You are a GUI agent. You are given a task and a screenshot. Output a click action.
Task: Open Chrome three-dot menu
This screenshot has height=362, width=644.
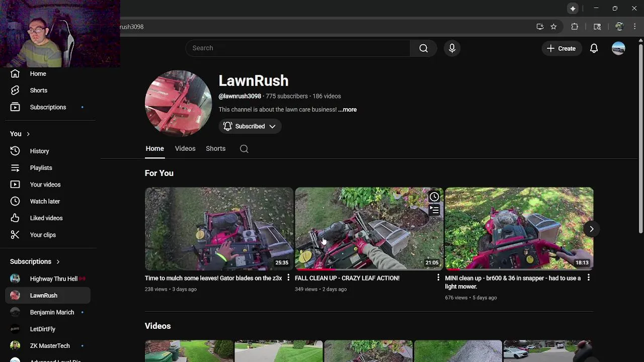pyautogui.click(x=634, y=27)
